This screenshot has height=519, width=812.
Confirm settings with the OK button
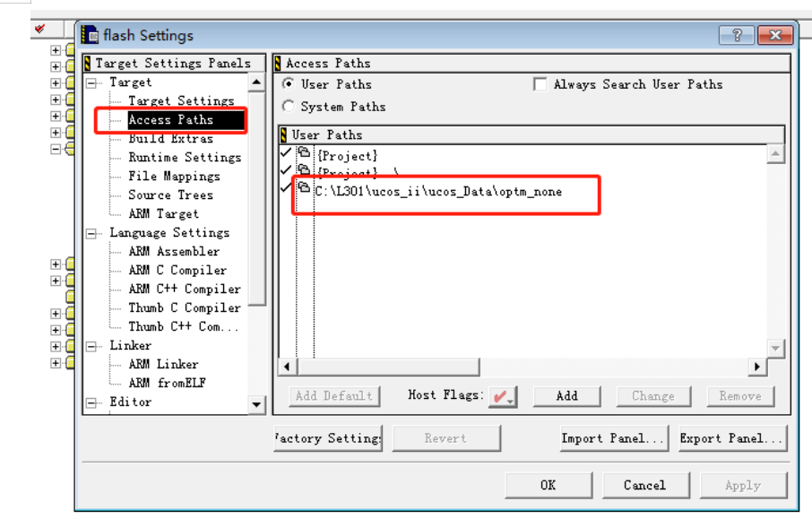pyautogui.click(x=549, y=485)
